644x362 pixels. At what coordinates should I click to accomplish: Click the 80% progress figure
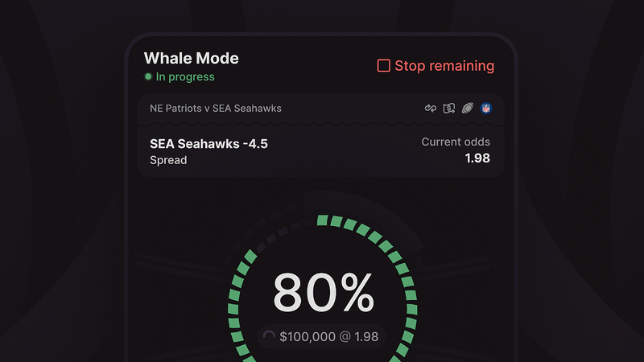click(323, 293)
